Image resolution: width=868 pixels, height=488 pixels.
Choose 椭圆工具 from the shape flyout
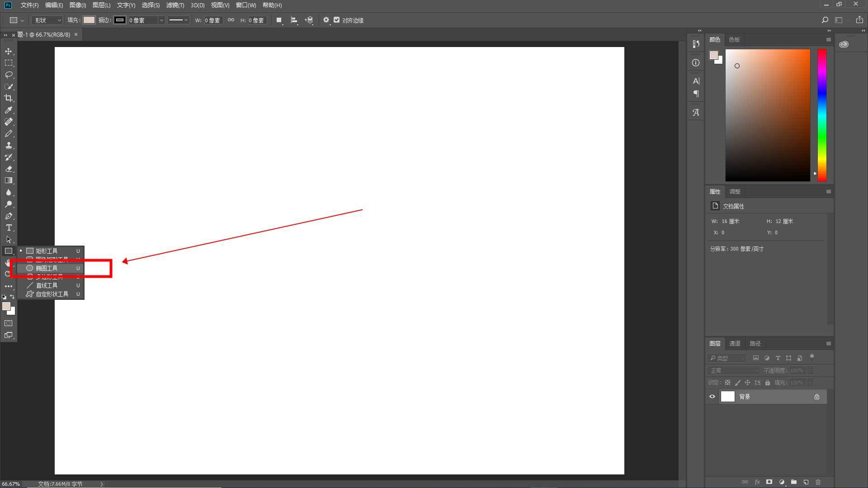point(47,268)
